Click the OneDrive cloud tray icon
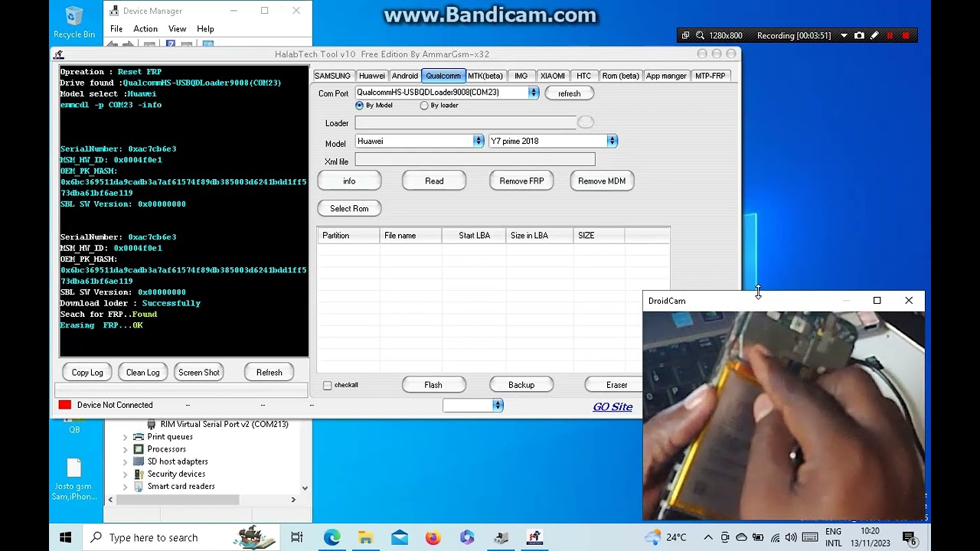This screenshot has width=980, height=551. click(742, 537)
